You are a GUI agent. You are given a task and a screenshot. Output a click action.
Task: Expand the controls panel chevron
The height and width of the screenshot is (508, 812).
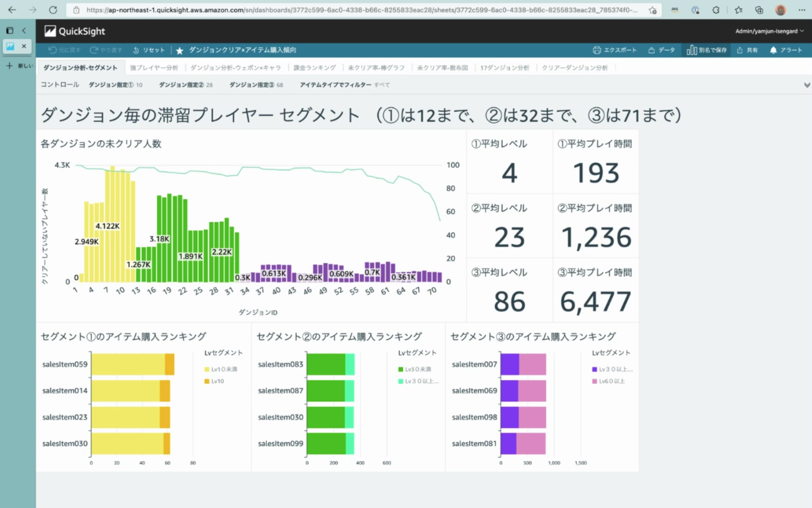(807, 85)
